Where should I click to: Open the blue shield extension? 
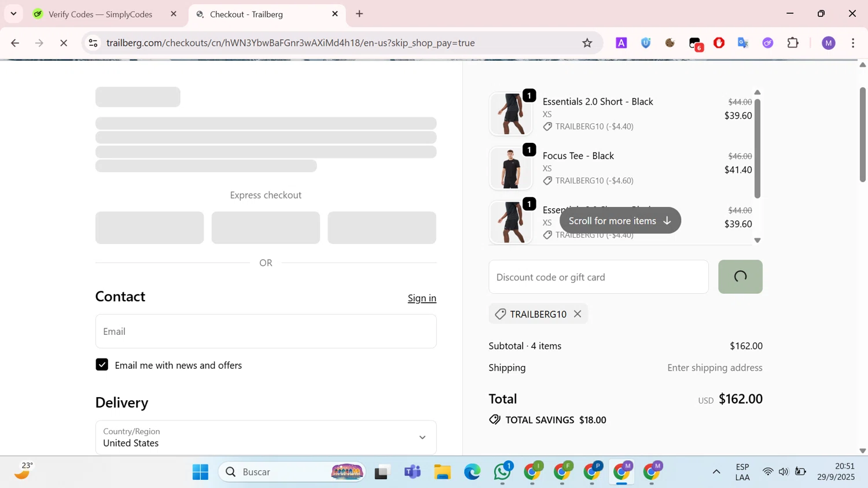pyautogui.click(x=646, y=43)
